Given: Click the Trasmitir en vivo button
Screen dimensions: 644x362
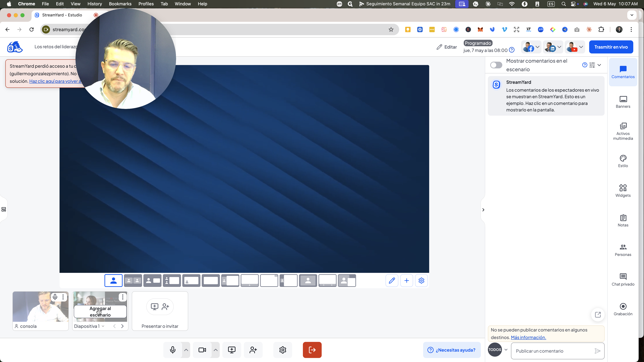Looking at the screenshot, I should coord(611,47).
